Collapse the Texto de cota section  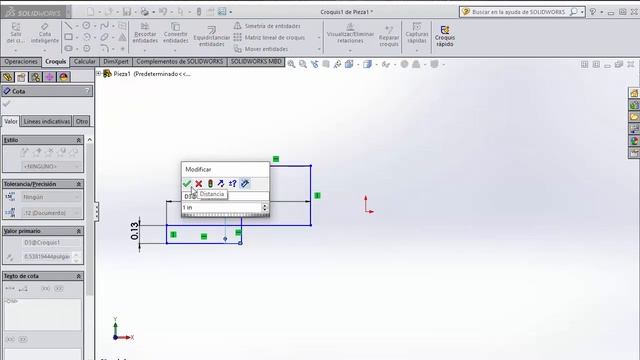[79, 276]
